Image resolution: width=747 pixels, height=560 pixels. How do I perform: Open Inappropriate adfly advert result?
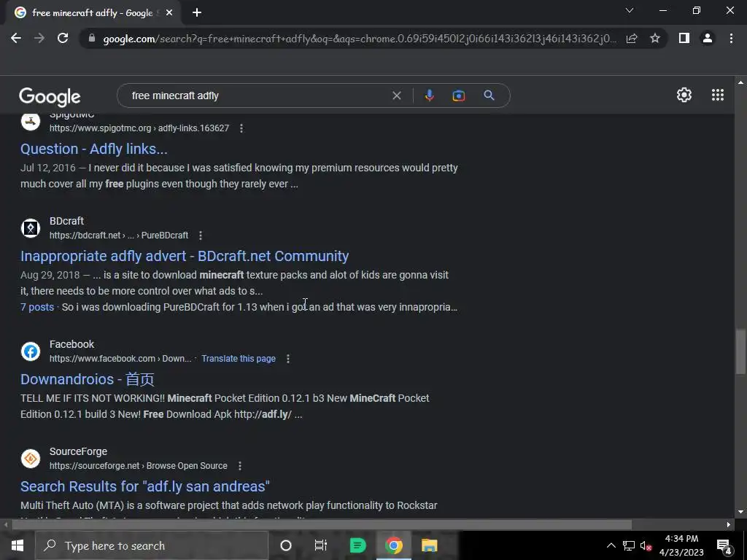pyautogui.click(x=185, y=256)
